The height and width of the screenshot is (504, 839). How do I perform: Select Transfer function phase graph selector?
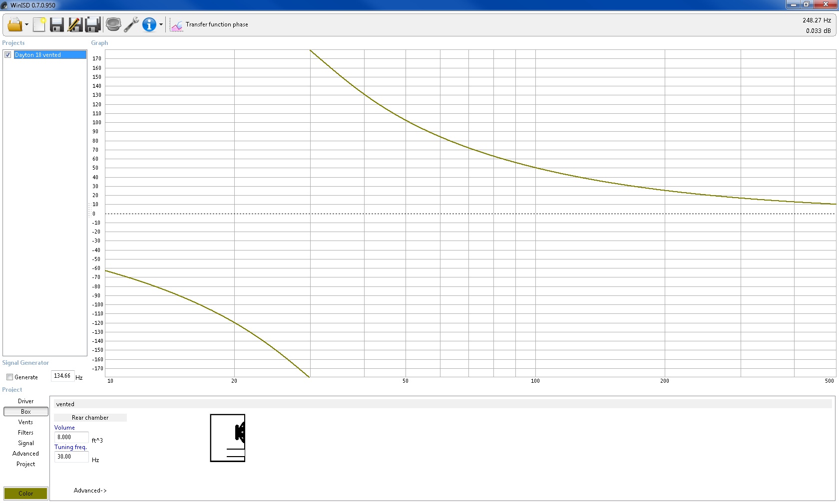(217, 24)
